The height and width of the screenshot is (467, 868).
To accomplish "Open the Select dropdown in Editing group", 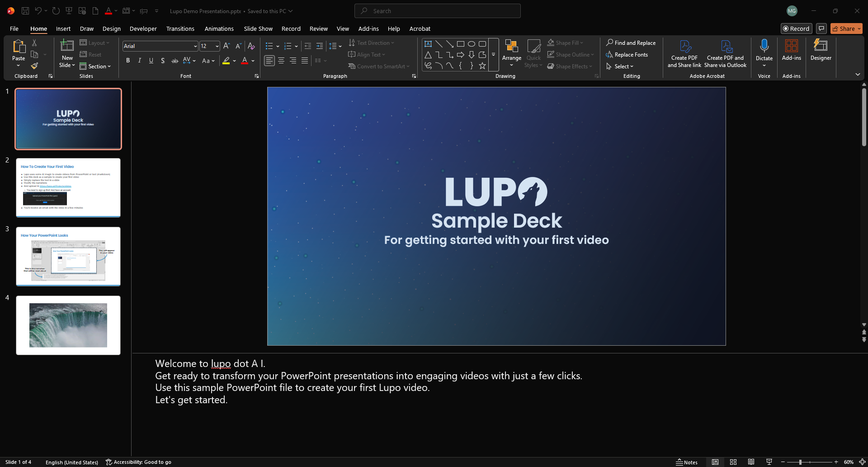I will [620, 66].
